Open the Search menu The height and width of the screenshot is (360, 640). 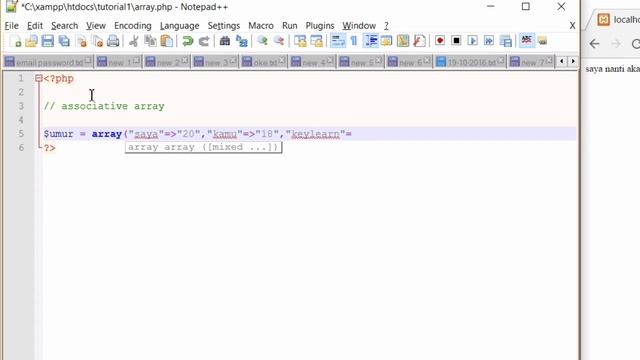[64, 26]
